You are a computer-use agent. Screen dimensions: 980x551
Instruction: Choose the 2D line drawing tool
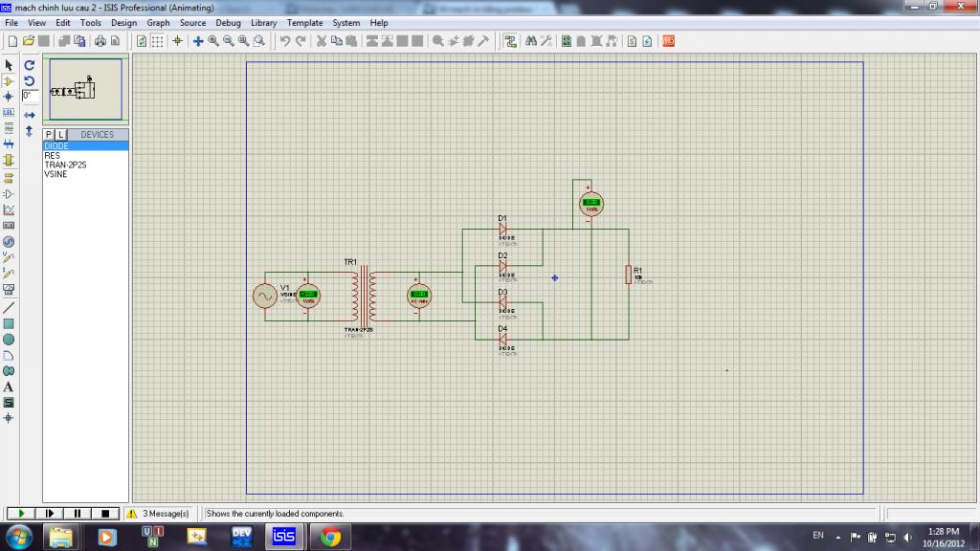9,307
